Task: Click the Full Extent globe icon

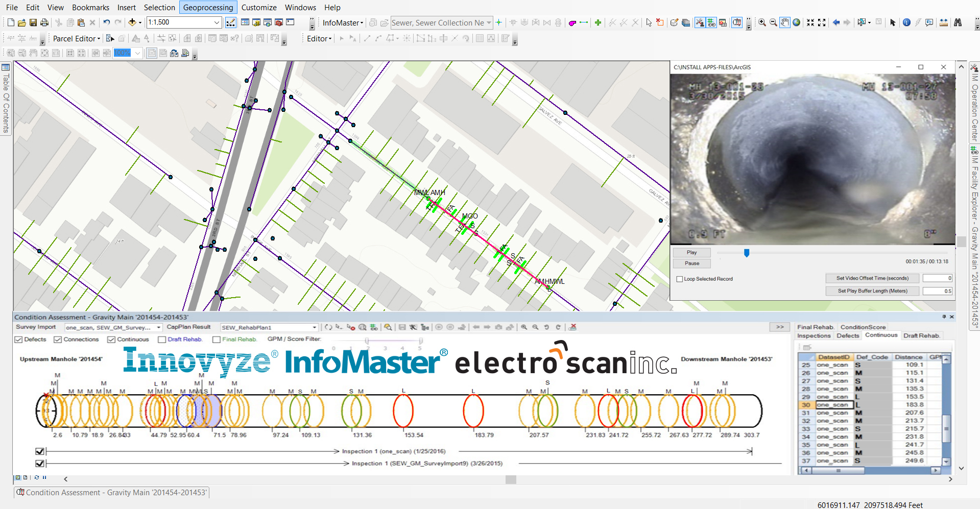Action: point(796,22)
